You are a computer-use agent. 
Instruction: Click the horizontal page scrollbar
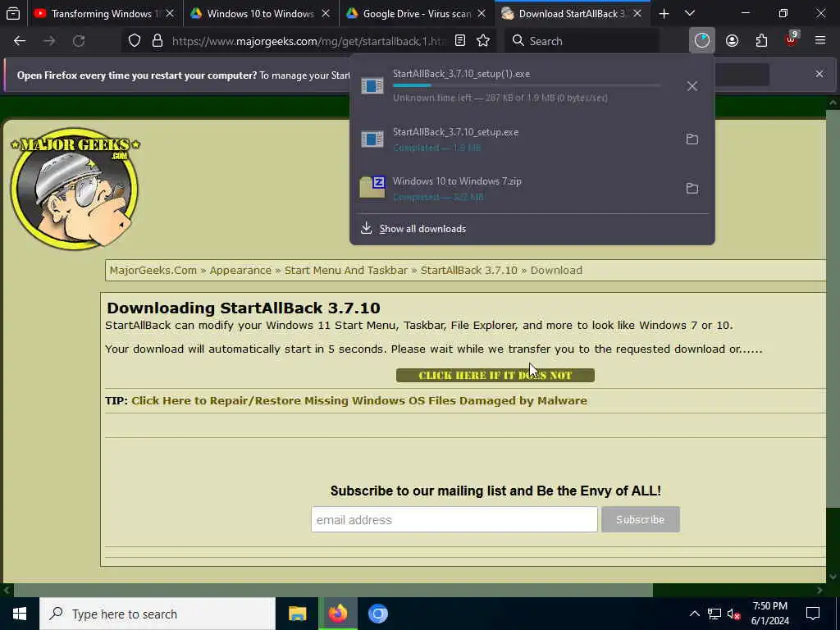[333, 590]
